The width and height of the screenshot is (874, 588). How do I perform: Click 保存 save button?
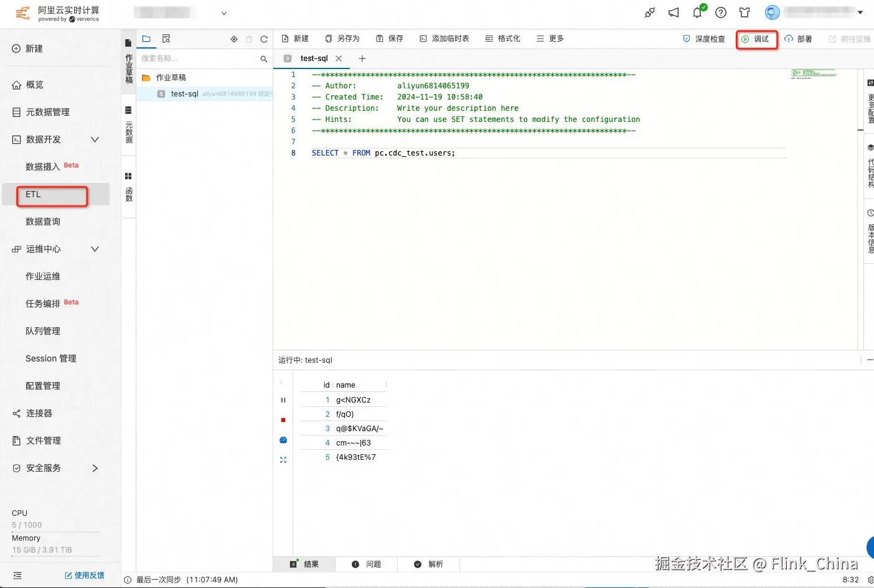click(390, 39)
